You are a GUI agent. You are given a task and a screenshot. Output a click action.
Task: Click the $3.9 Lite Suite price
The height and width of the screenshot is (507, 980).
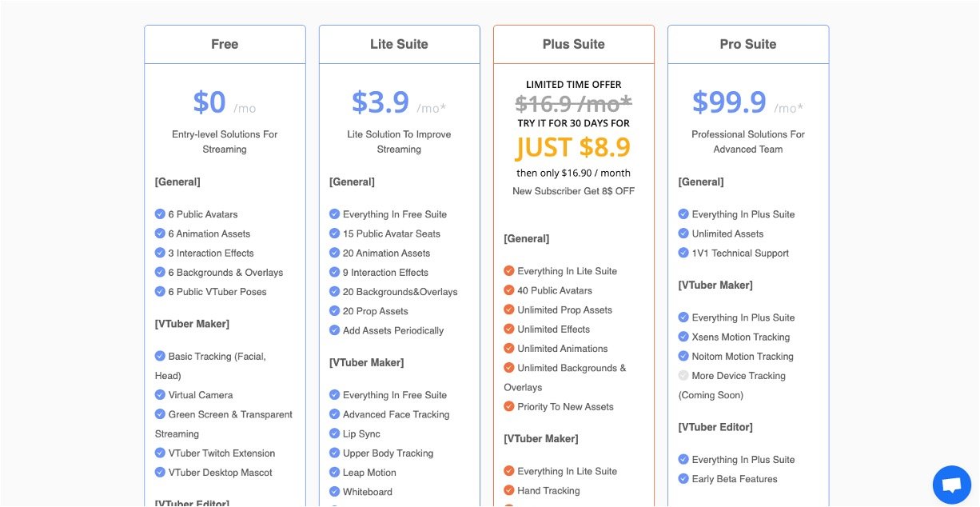[x=380, y=102]
